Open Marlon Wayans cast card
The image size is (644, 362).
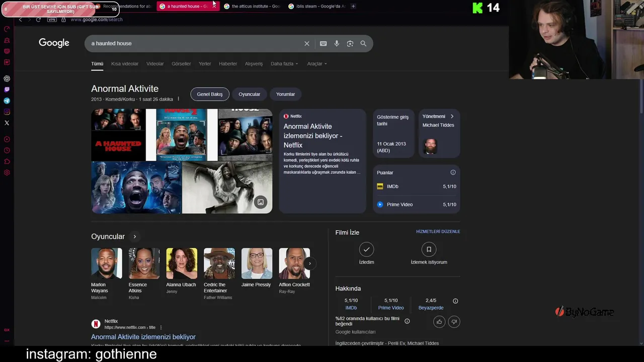tap(107, 274)
